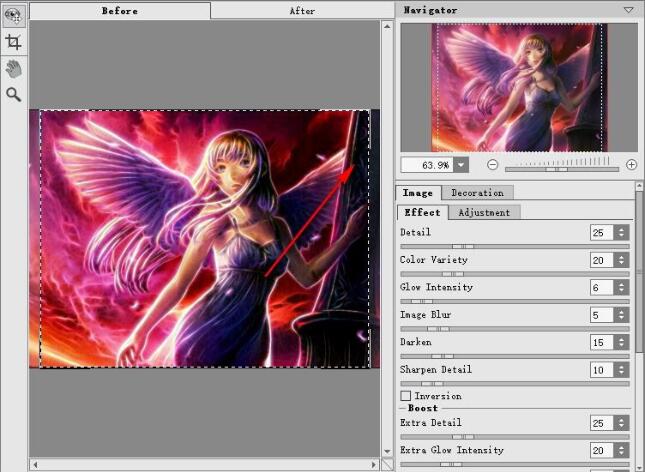Switch to the After tab

tap(302, 11)
